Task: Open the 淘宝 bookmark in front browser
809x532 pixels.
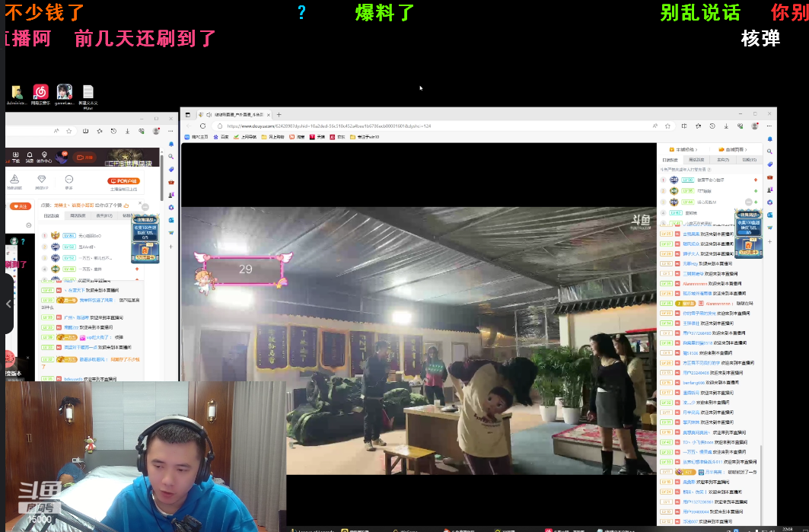Action: click(x=297, y=137)
